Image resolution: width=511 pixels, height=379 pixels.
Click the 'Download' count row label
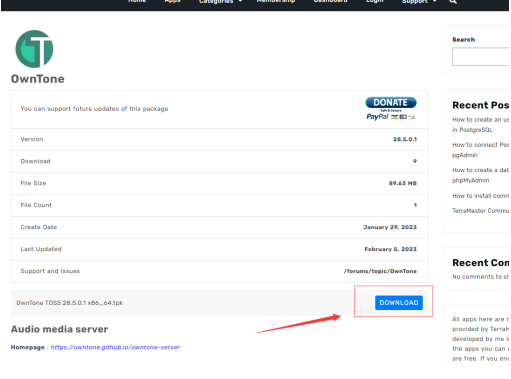pyautogui.click(x=35, y=161)
